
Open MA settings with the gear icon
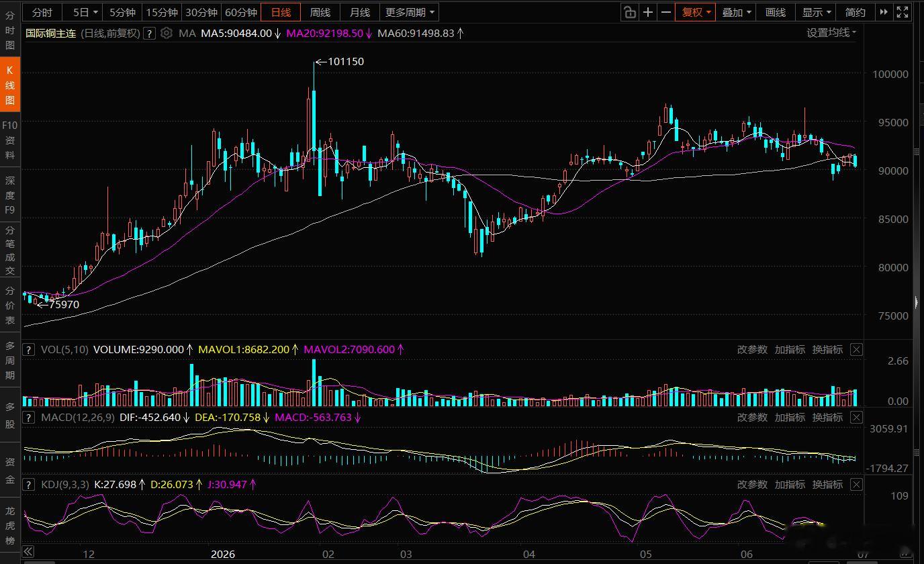(167, 33)
